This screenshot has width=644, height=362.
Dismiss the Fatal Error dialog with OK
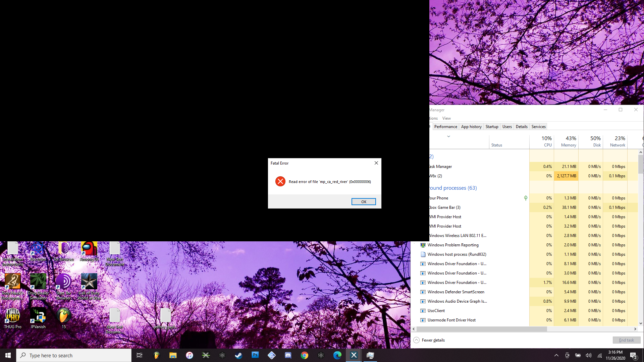point(364,201)
